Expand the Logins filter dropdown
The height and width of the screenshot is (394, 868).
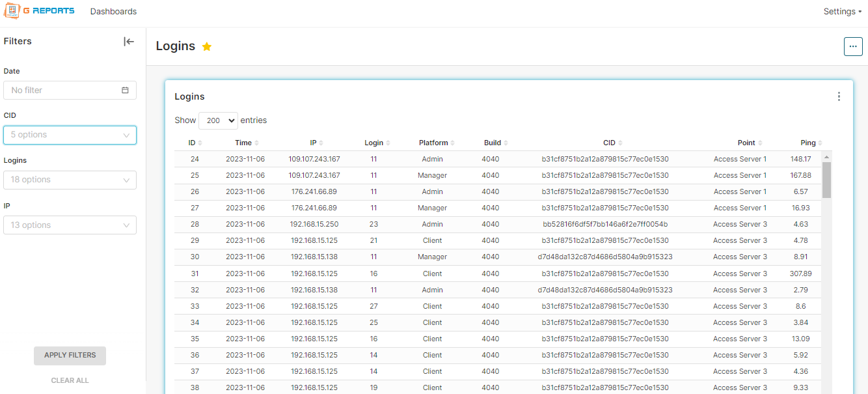pyautogui.click(x=70, y=180)
